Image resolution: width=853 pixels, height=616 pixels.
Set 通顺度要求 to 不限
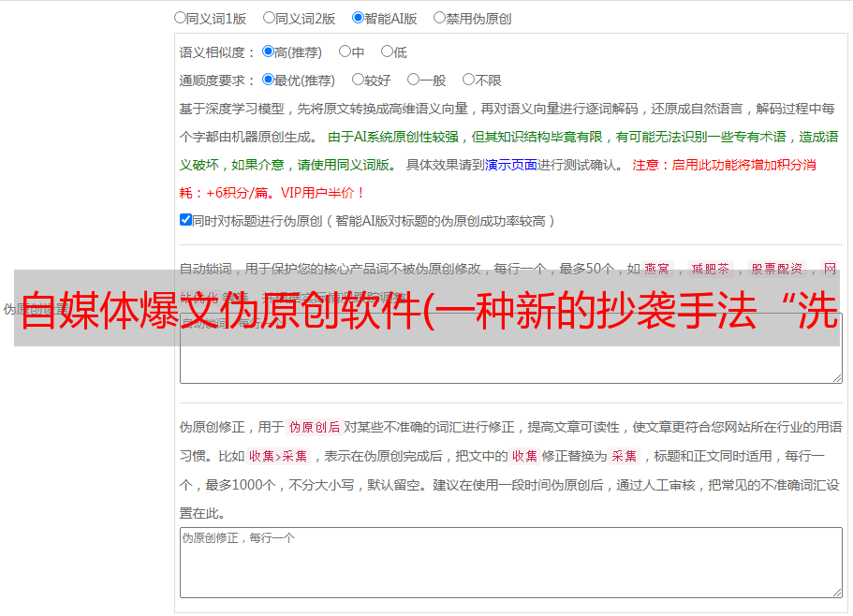[x=468, y=80]
